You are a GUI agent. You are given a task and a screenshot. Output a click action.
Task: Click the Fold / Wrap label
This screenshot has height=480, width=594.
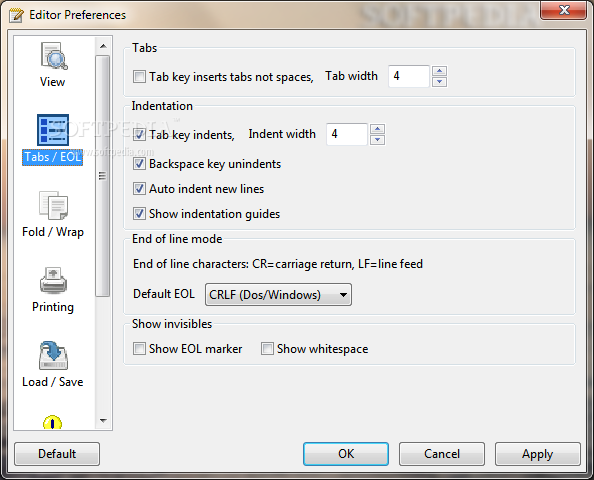[53, 232]
